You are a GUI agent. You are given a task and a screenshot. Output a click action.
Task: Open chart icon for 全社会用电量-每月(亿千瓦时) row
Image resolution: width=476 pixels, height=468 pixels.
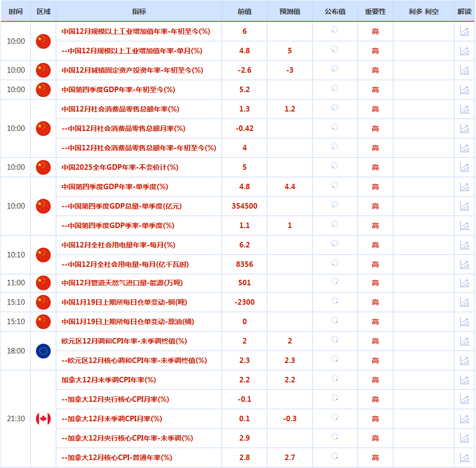click(x=465, y=265)
